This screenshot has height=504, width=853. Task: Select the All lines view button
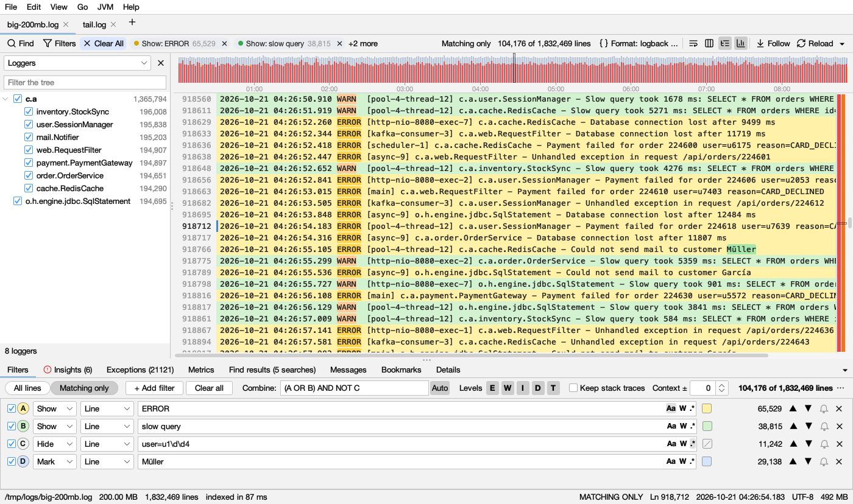tap(27, 388)
